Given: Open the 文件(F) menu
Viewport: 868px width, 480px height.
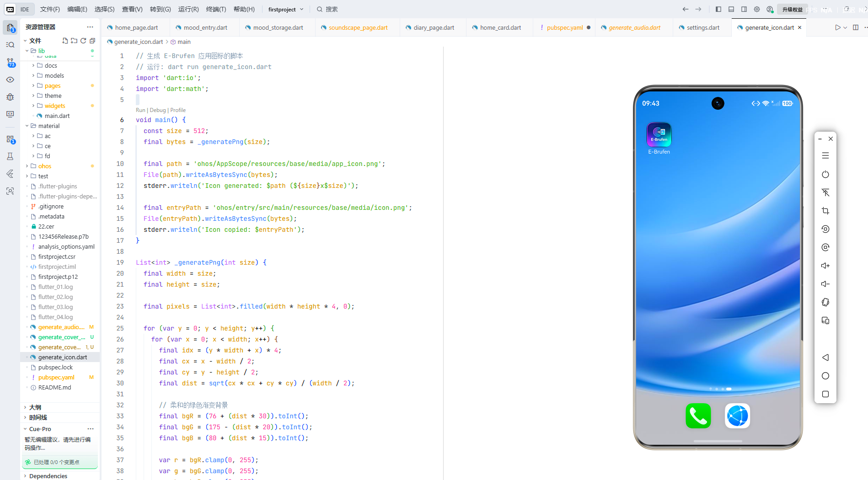Looking at the screenshot, I should tap(50, 9).
